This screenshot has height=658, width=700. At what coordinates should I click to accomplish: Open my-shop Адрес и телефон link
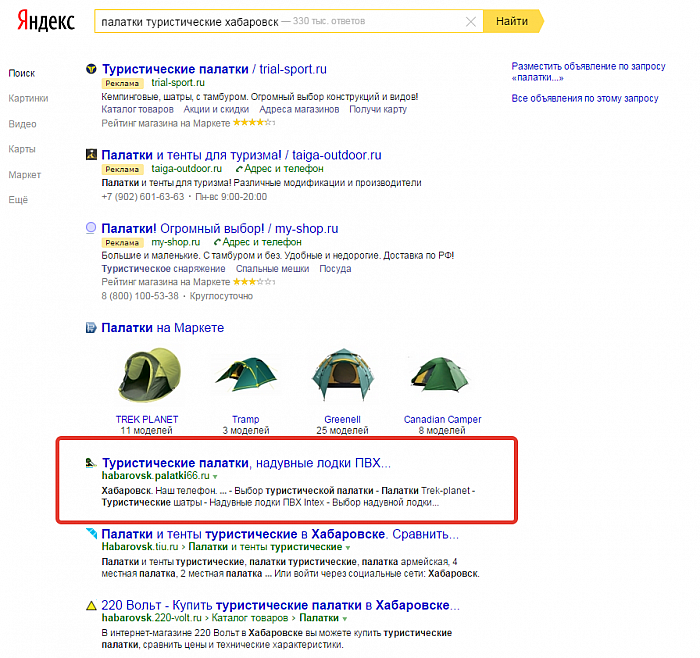click(x=262, y=242)
